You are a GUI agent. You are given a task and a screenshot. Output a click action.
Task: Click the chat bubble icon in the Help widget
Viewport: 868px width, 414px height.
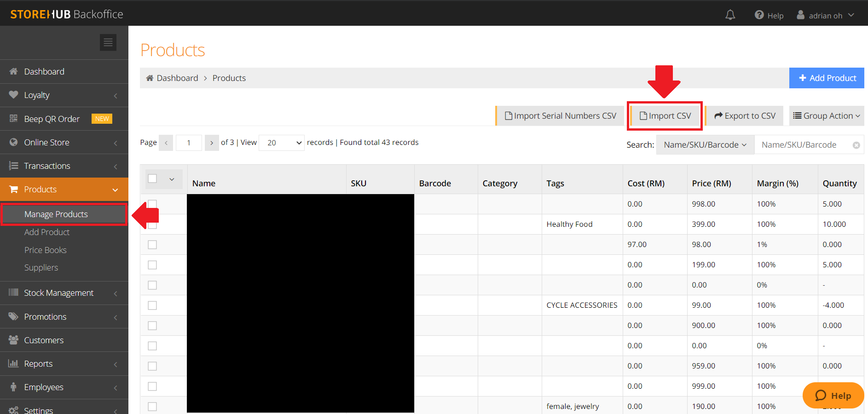(821, 396)
